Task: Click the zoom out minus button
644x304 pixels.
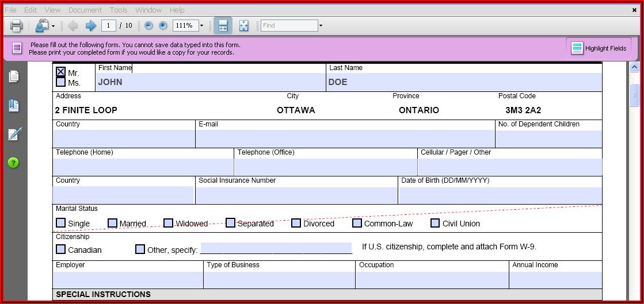Action: pos(148,26)
